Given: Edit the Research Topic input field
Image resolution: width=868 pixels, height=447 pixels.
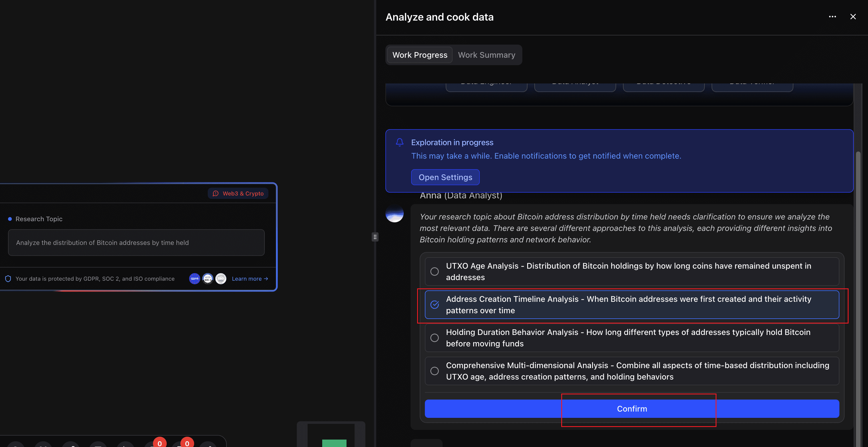Looking at the screenshot, I should pos(136,243).
